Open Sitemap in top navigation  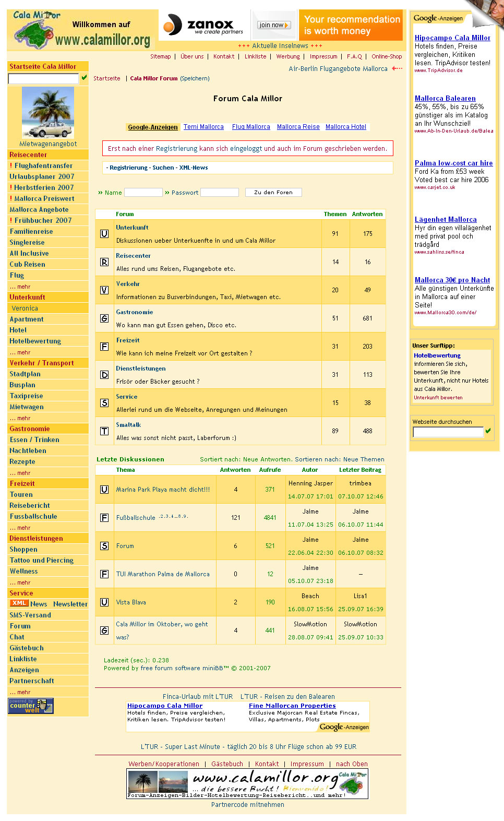pyautogui.click(x=161, y=56)
